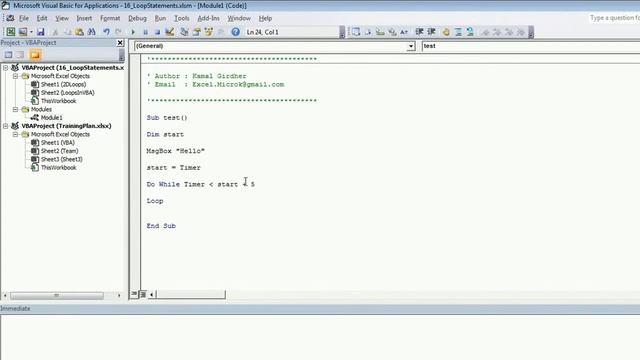Collapse VBAProject (TrainingPlan.xlsx) node

coord(6,126)
